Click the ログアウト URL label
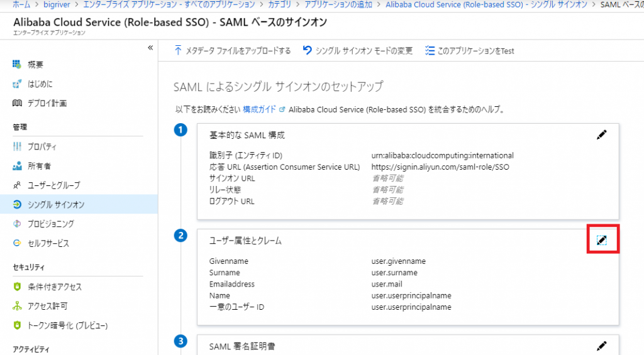The width and height of the screenshot is (644, 355). 231,202
